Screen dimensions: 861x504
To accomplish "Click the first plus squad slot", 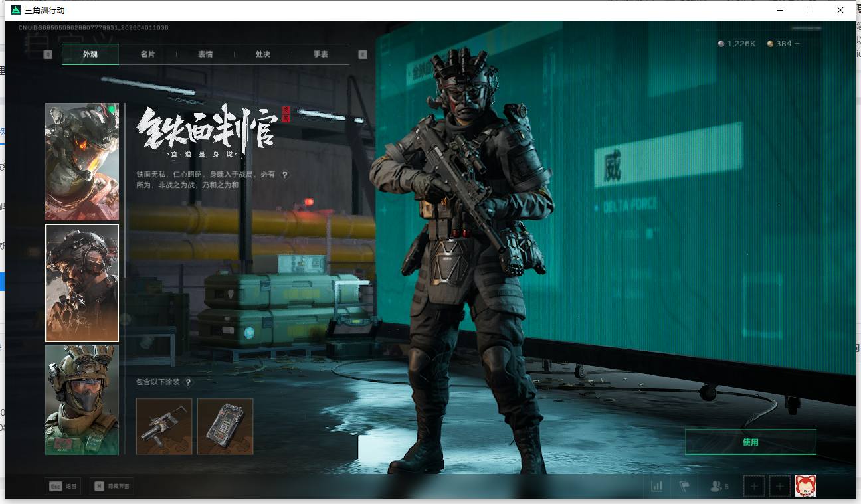I will [x=754, y=487].
